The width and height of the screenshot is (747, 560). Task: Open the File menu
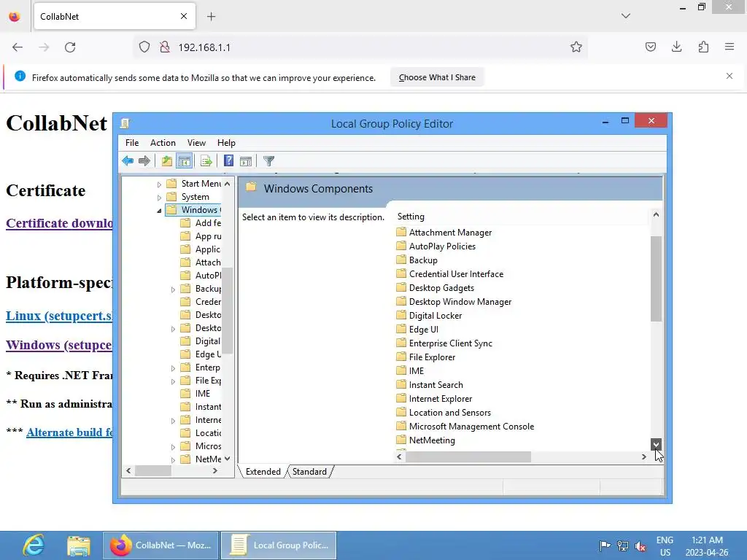click(132, 143)
